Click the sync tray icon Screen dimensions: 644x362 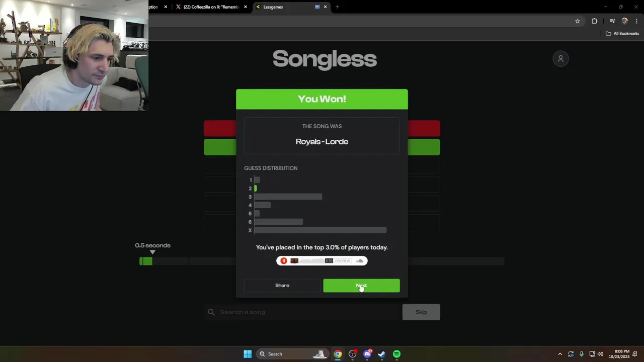[571, 354]
